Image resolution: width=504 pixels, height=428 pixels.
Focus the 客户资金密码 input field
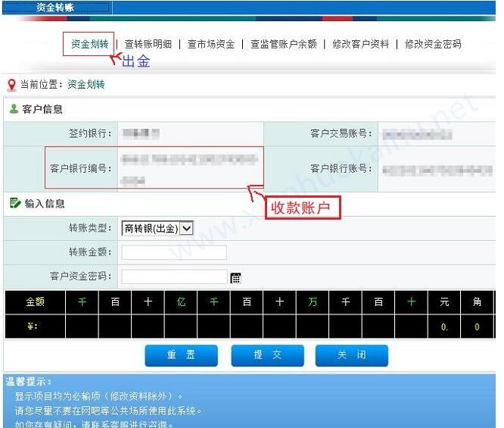click(174, 276)
